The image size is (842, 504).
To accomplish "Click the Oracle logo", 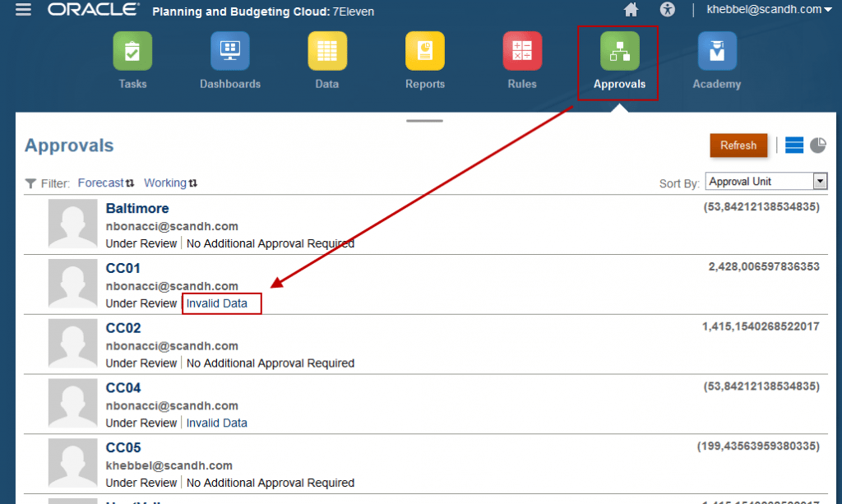I will pyautogui.click(x=94, y=10).
